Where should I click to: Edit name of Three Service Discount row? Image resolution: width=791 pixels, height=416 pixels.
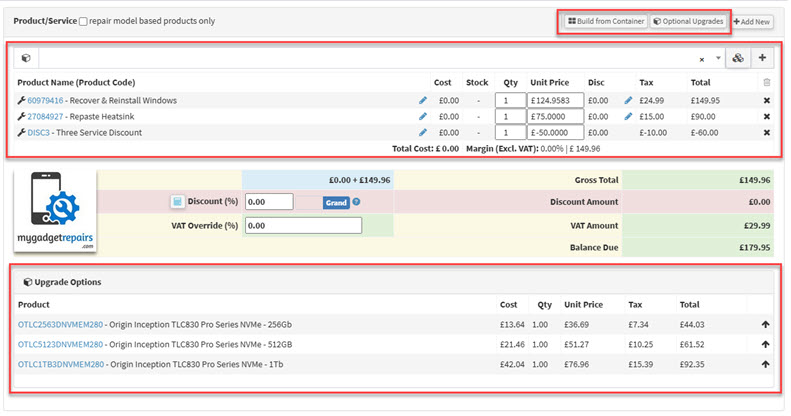[x=423, y=133]
